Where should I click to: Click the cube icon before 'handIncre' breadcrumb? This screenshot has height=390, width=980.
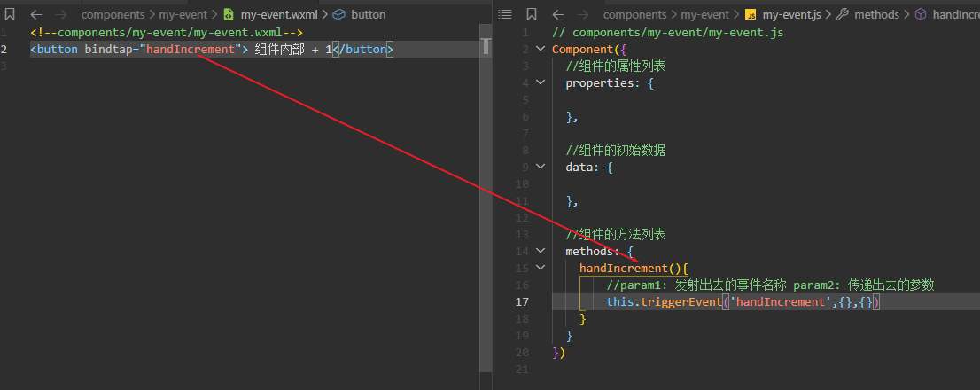point(921,14)
